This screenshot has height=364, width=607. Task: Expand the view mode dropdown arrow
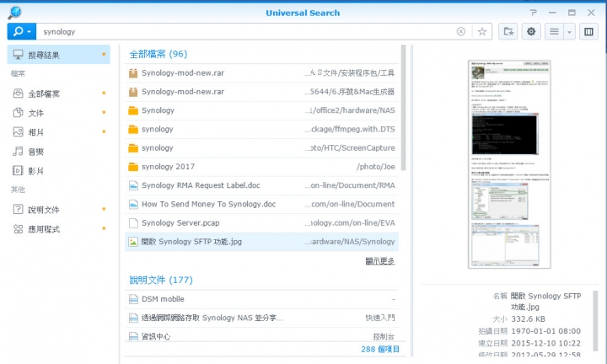click(569, 31)
